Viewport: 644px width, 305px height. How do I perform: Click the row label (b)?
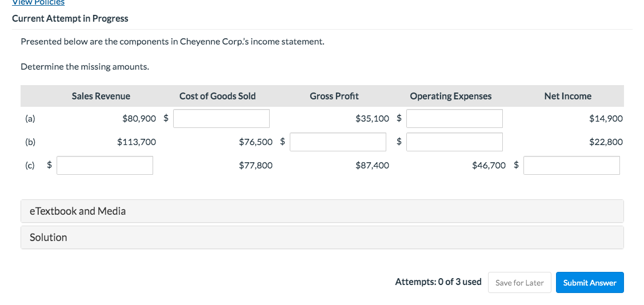click(30, 142)
